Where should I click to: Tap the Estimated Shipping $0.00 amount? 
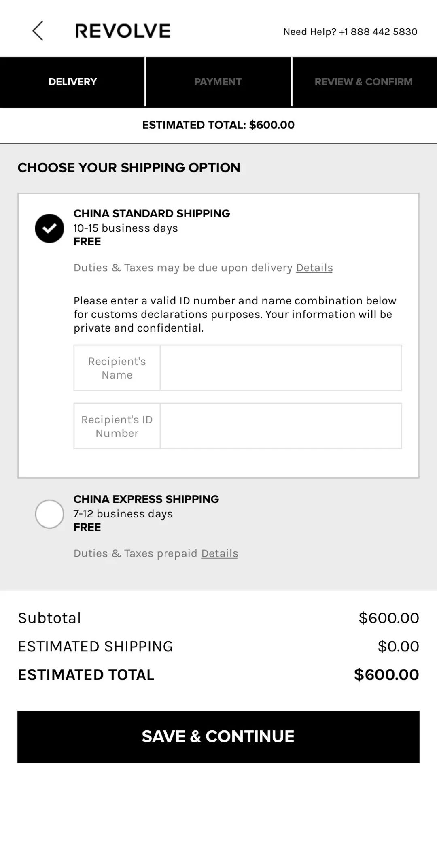pos(398,647)
